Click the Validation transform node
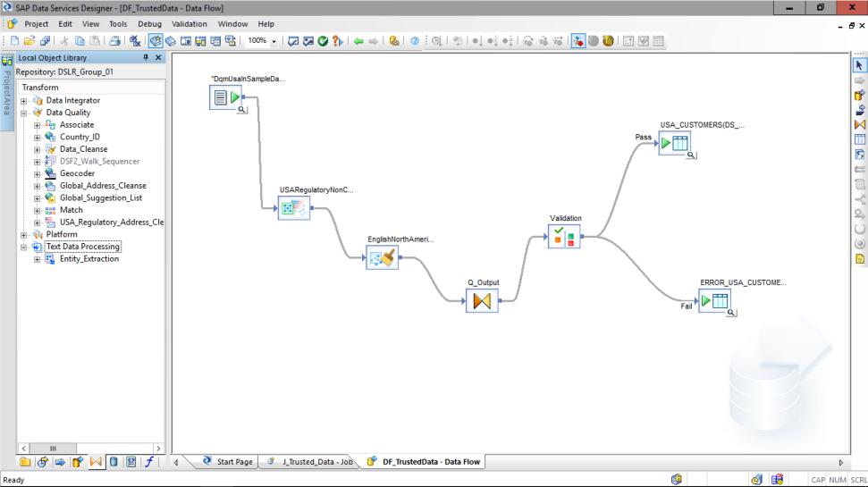Viewport: 868px width, 487px height. [x=564, y=236]
